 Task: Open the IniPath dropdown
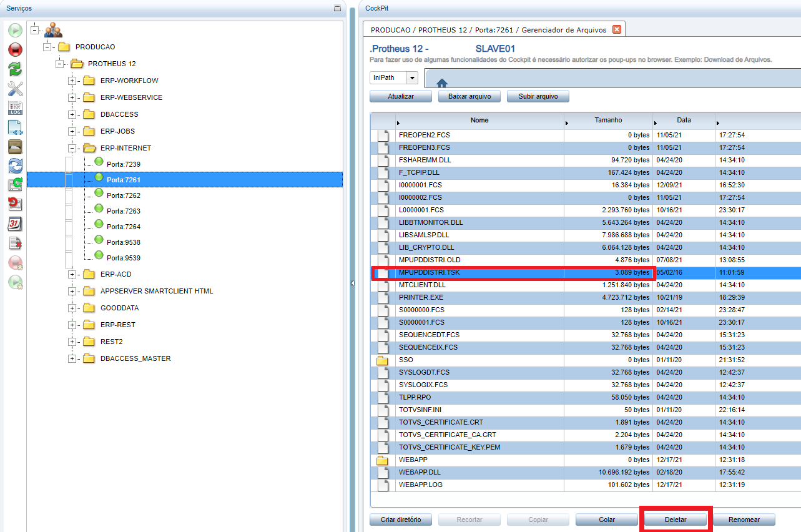(x=412, y=78)
